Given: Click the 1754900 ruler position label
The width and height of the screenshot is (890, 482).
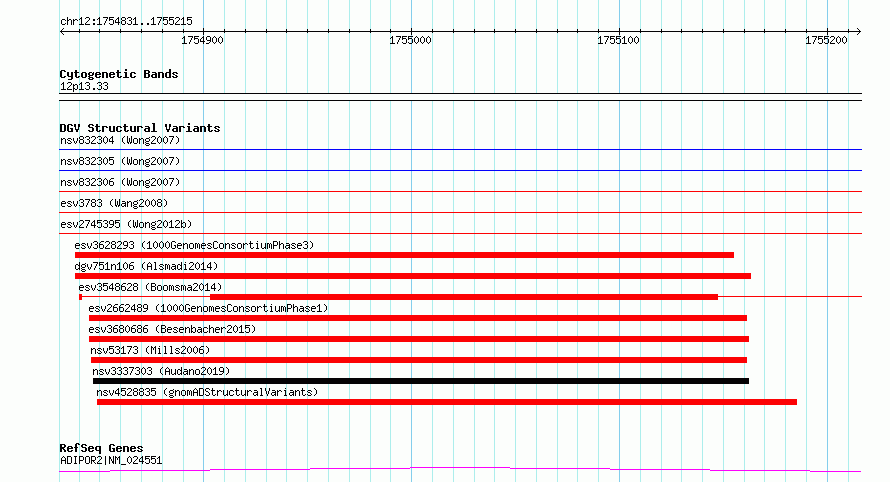Looking at the screenshot, I should [202, 40].
